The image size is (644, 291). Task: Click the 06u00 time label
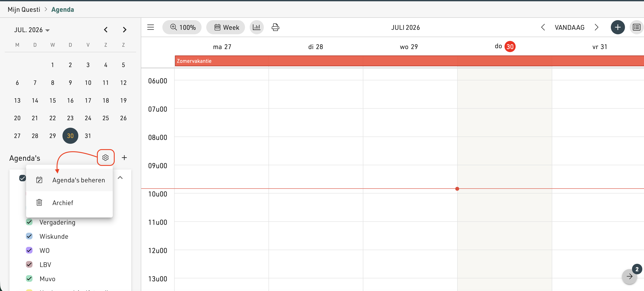click(157, 81)
